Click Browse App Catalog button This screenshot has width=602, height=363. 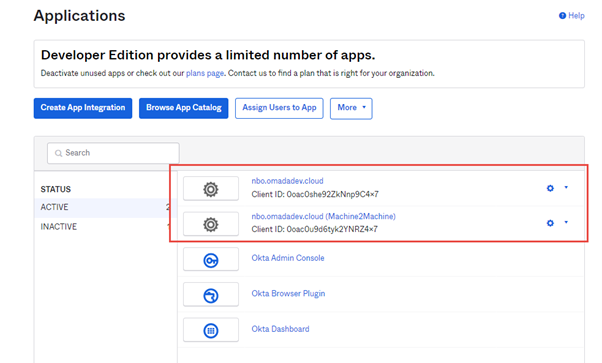184,108
